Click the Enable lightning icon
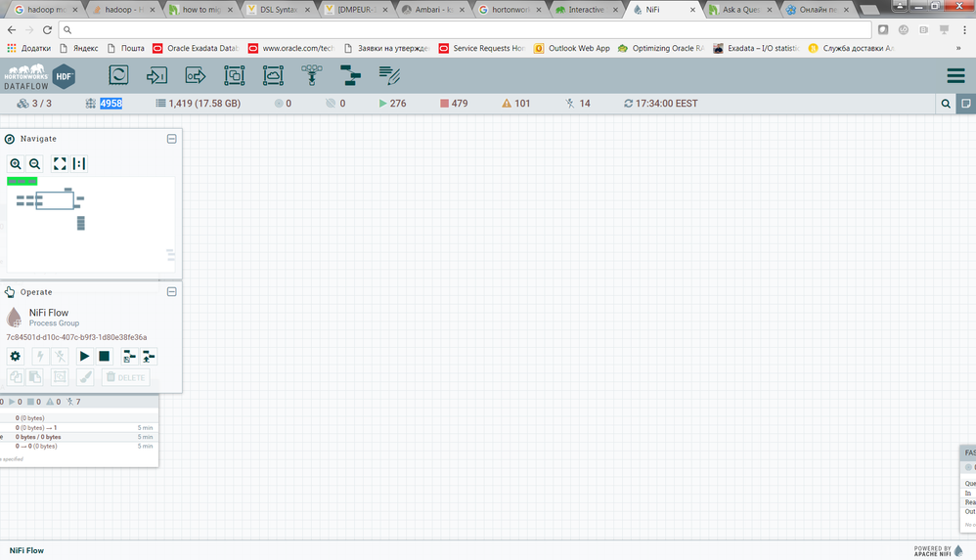The height and width of the screenshot is (560, 976). 40,357
